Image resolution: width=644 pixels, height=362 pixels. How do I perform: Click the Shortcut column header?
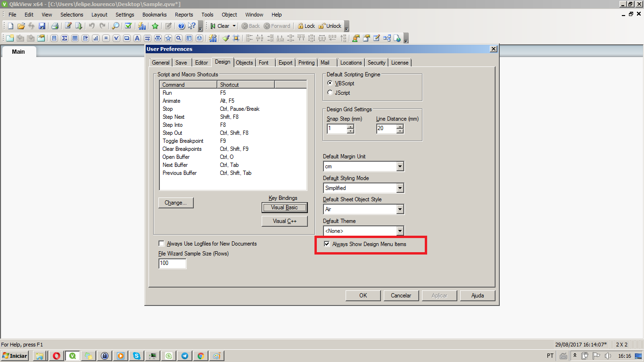pyautogui.click(x=246, y=85)
